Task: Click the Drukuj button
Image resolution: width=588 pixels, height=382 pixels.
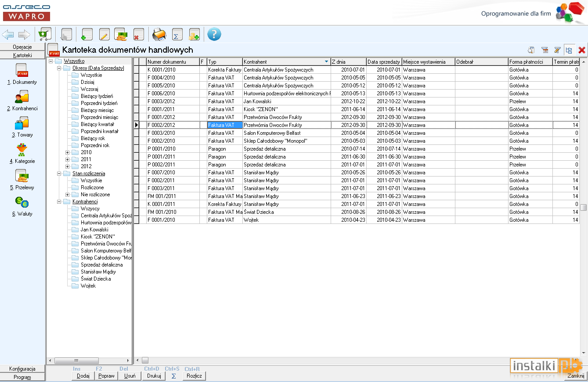Action: [153, 376]
